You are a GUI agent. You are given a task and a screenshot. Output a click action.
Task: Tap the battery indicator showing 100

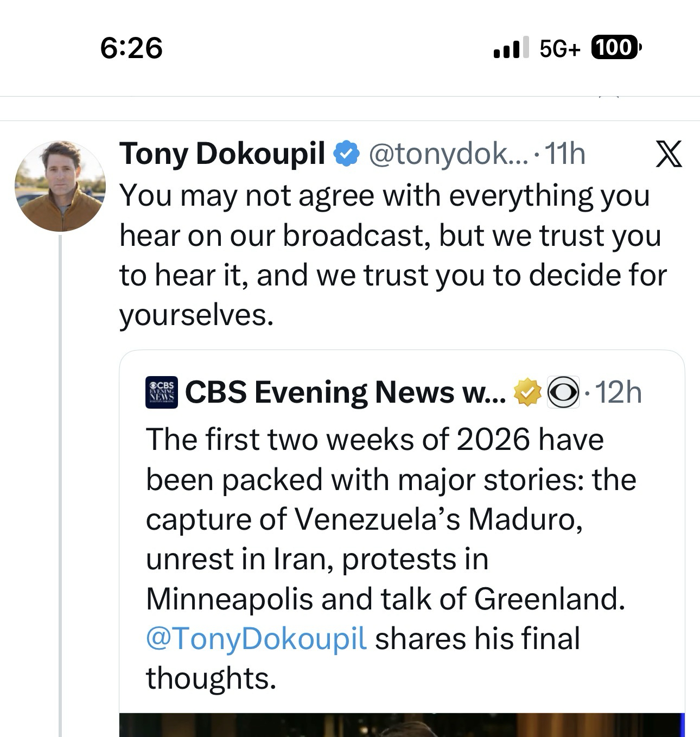(615, 48)
